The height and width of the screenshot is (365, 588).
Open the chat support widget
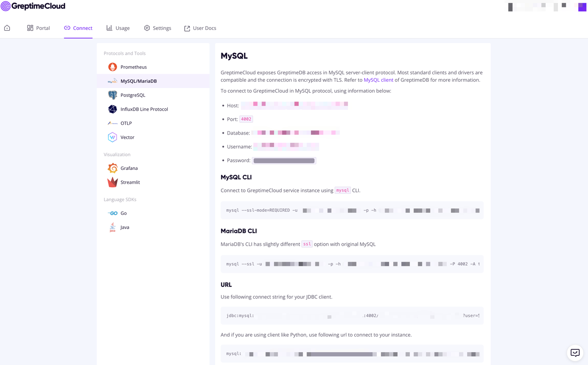(x=575, y=353)
